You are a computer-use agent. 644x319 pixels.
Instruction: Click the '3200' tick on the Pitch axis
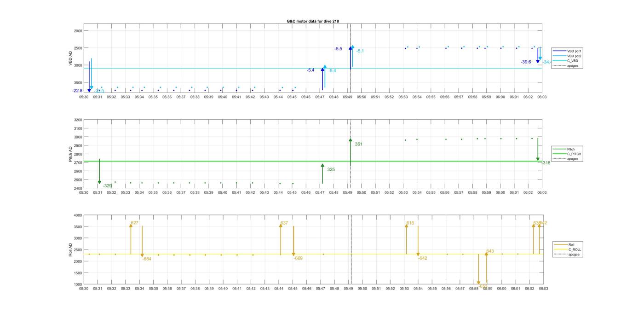click(x=78, y=120)
